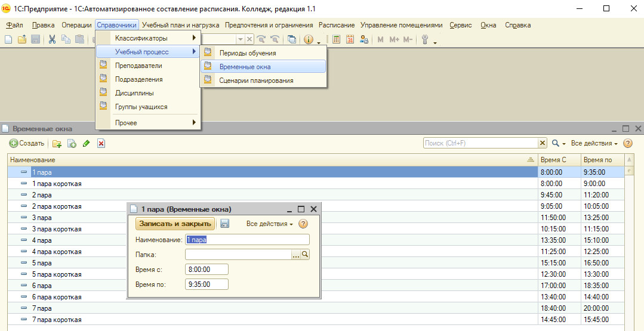
Task: Click Create new group folder icon
Action: point(56,144)
